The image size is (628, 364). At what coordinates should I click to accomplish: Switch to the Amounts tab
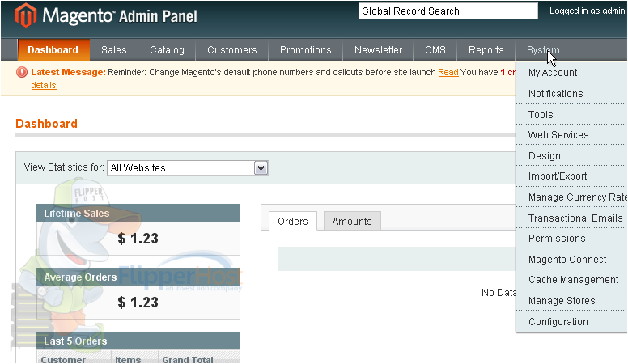[352, 221]
